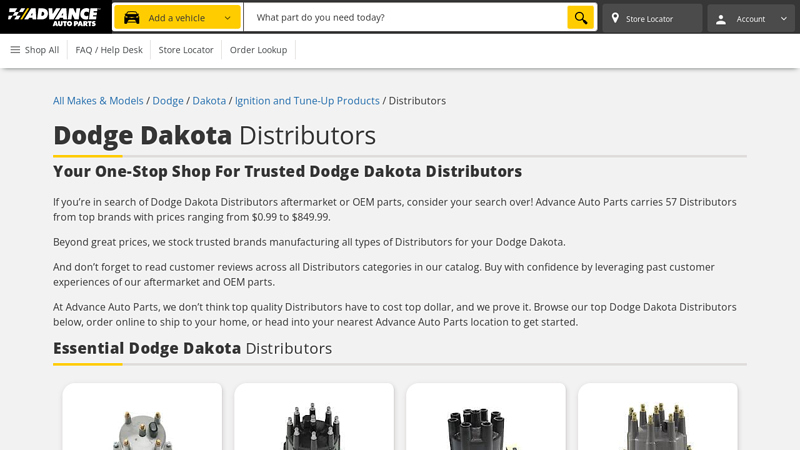Open Ignition and Tune-Up Products breadcrumb
The image size is (800, 450).
click(x=307, y=101)
